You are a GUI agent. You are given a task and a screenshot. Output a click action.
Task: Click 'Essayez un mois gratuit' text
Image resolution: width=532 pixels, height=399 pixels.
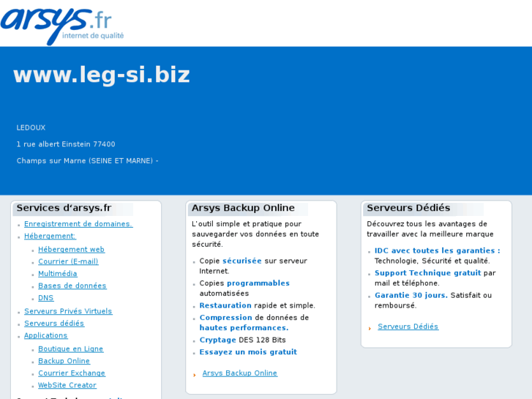click(x=248, y=352)
